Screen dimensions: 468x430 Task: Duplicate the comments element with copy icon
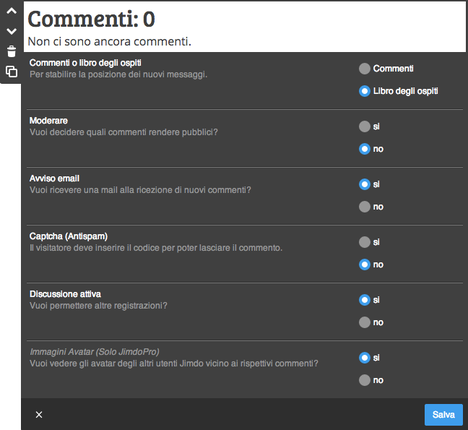pyautogui.click(x=12, y=71)
